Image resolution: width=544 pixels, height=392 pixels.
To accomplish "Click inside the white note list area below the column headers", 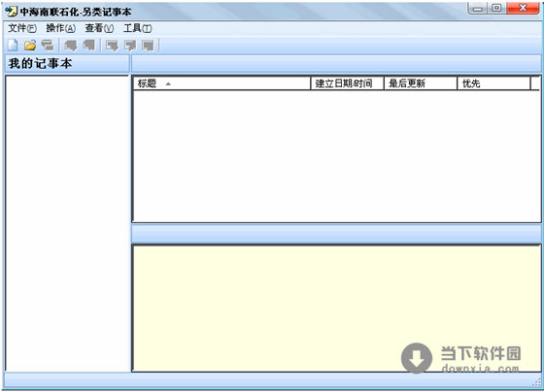I will tap(336, 156).
